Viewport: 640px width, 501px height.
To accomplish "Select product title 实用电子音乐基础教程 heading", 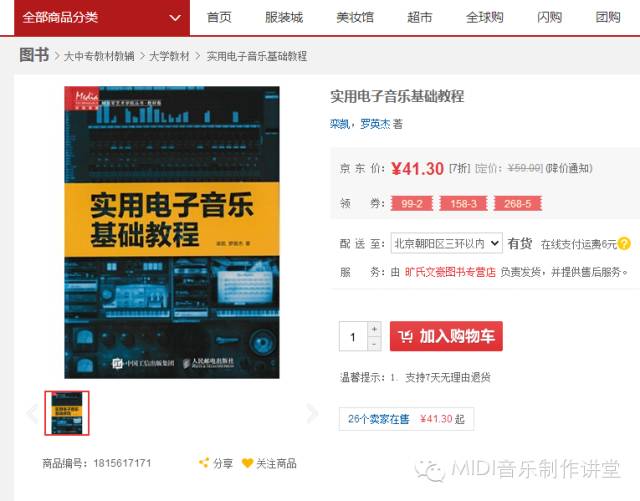I will (x=397, y=96).
